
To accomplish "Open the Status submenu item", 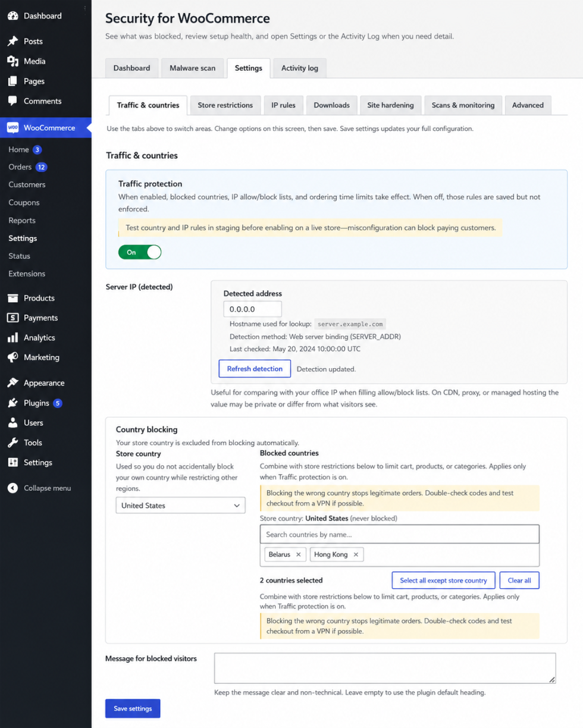I will point(19,256).
